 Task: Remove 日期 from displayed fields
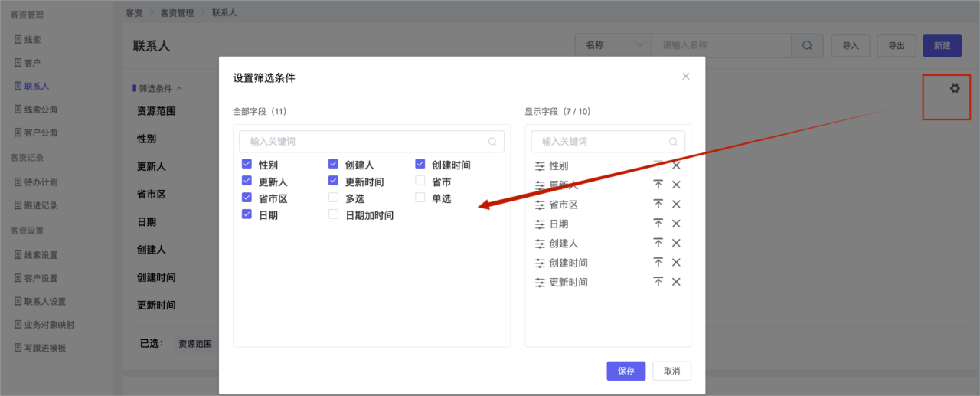tap(676, 224)
